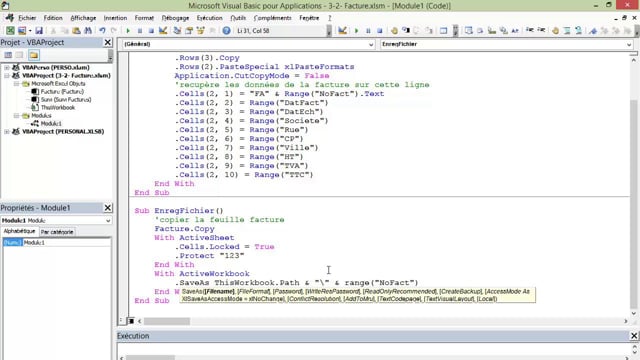Image resolution: width=640 pixels, height=360 pixels.
Task: Run the macro with the green play icon in the standard toolbar
Action: point(128,31)
